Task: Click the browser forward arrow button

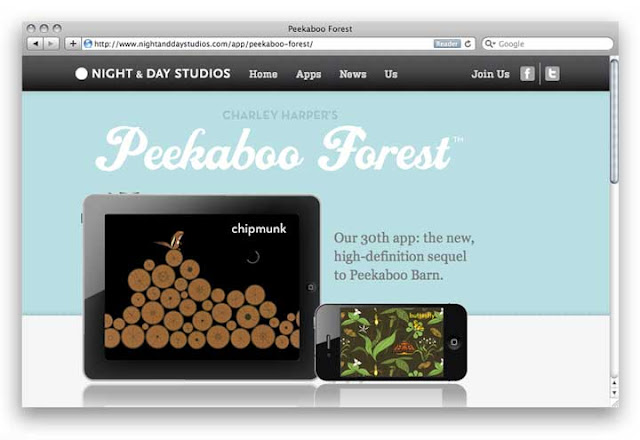Action: (51, 44)
